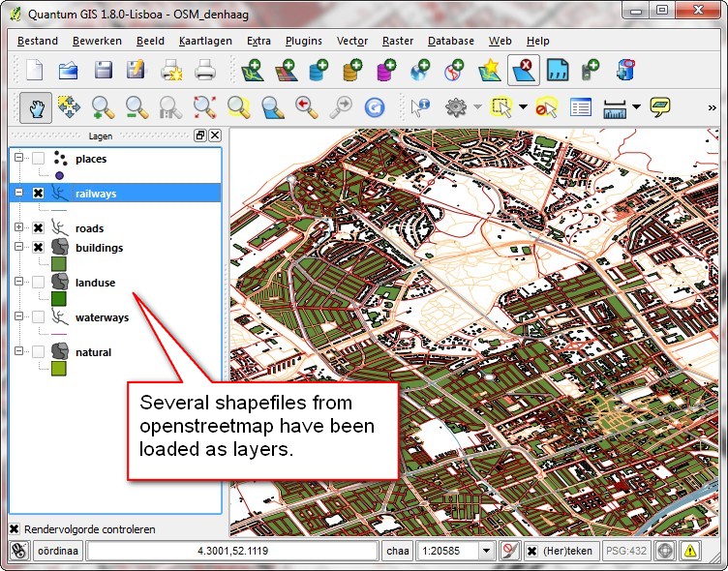The width and height of the screenshot is (728, 571).
Task: Click the coordinate toggle extents button
Action: click(x=19, y=551)
